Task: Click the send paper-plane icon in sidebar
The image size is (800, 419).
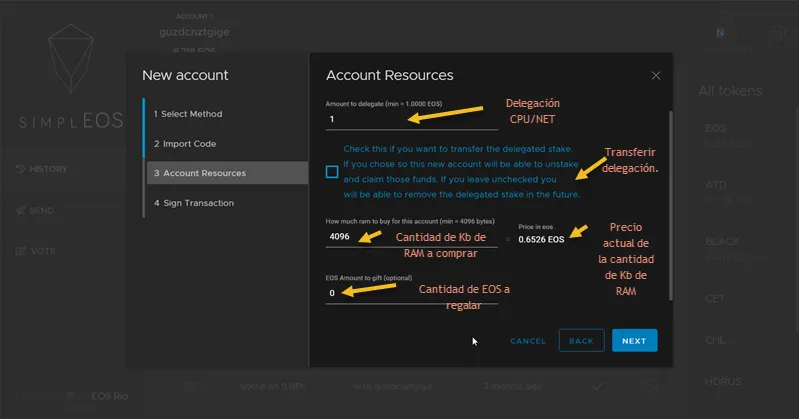Action: tap(20, 210)
